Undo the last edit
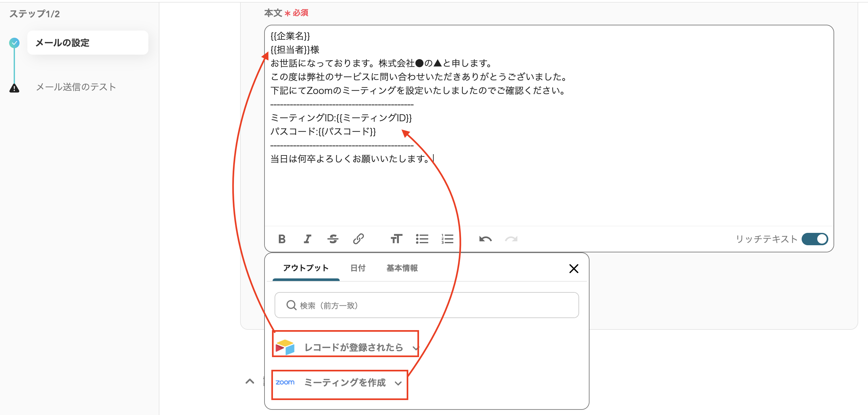 click(485, 239)
